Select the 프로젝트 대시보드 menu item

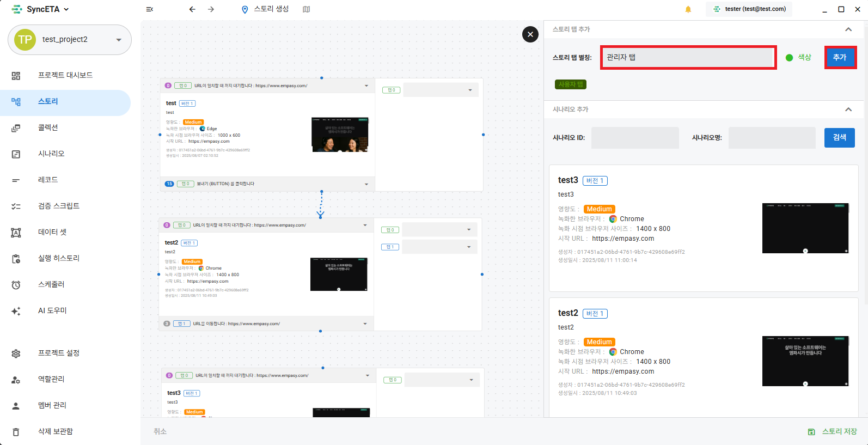pos(65,75)
